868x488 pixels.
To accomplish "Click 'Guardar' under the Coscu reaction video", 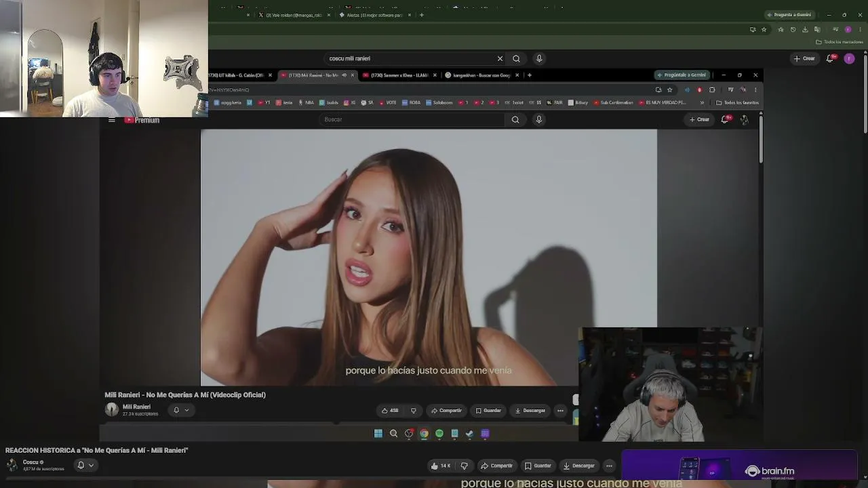I will tap(538, 466).
